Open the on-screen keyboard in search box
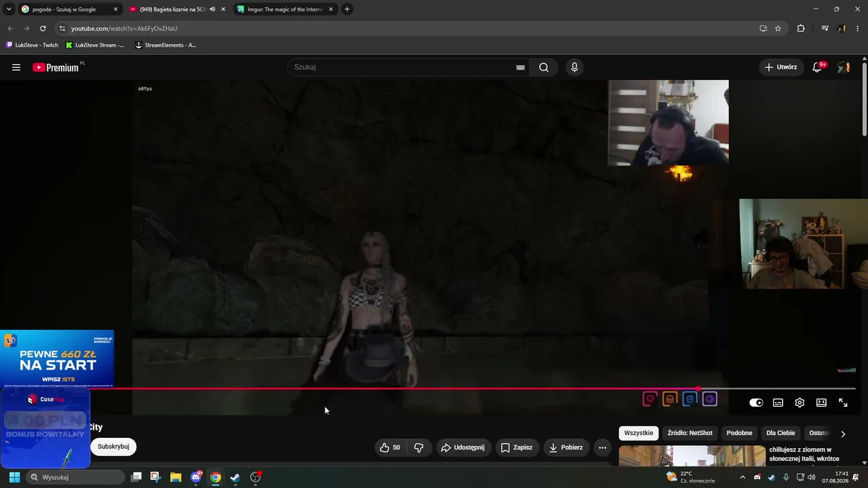 click(520, 67)
